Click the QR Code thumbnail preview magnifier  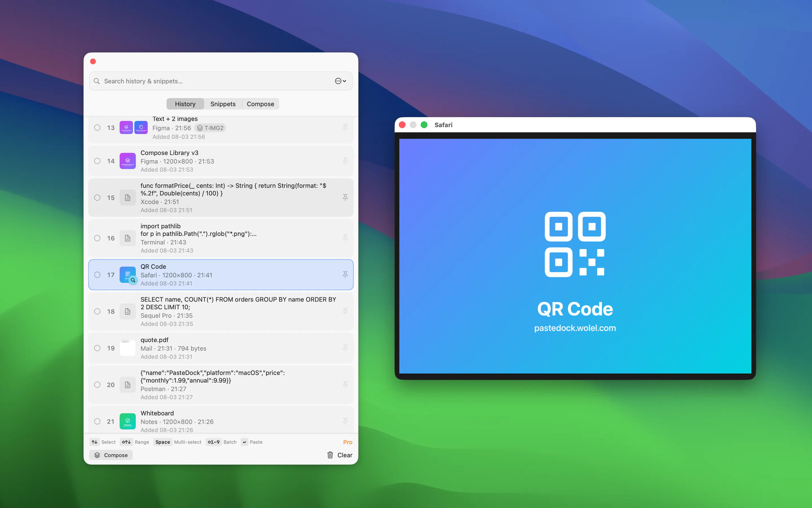coord(133,280)
